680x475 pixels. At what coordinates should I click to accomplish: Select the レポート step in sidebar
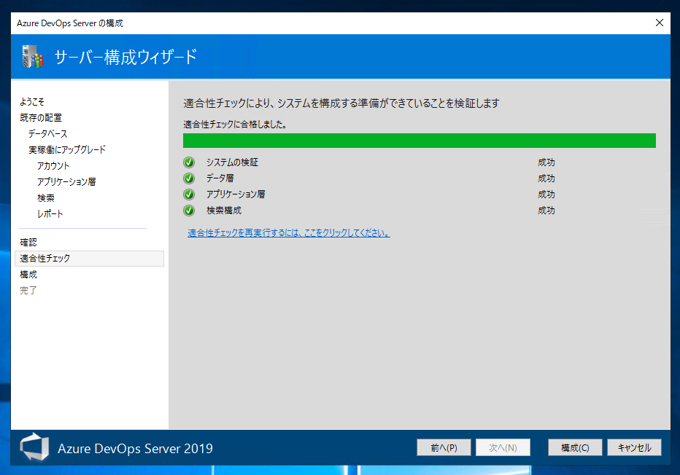(x=50, y=214)
